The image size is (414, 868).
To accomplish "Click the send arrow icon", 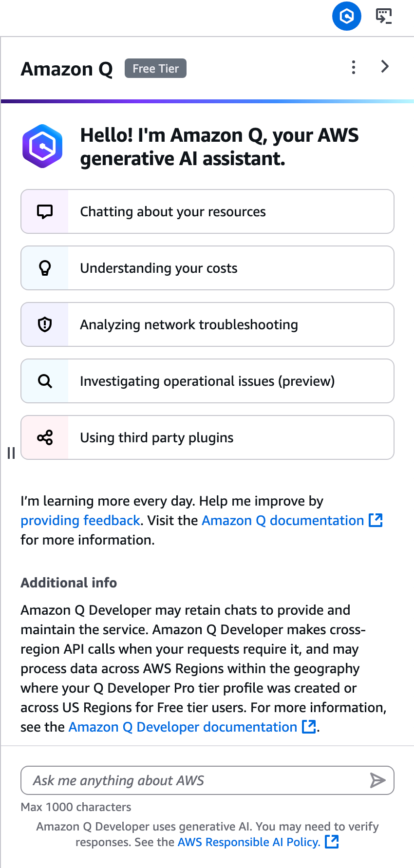I will pyautogui.click(x=377, y=780).
